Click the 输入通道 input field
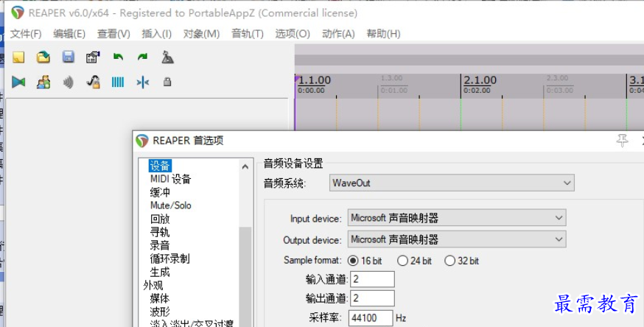 pos(372,279)
